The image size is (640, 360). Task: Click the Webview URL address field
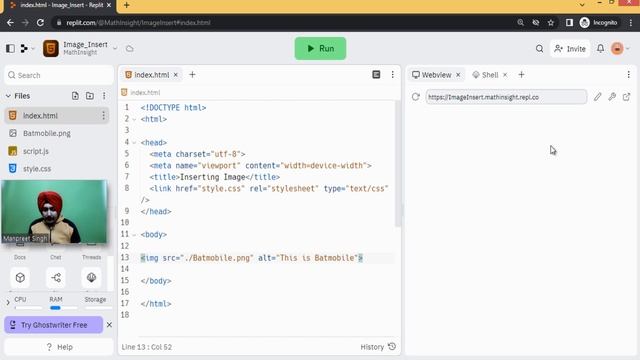[x=506, y=97]
